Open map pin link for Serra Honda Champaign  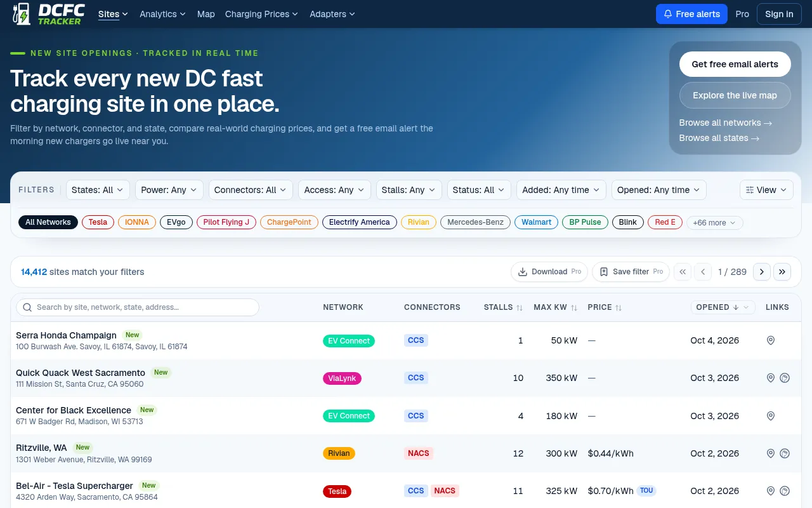tap(771, 340)
